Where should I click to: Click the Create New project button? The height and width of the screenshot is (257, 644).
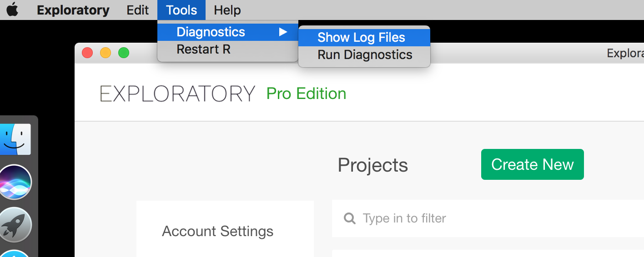(533, 164)
